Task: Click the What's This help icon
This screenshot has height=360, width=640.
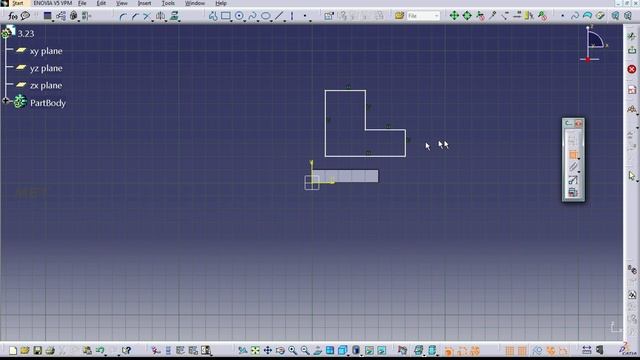Action: click(x=126, y=350)
